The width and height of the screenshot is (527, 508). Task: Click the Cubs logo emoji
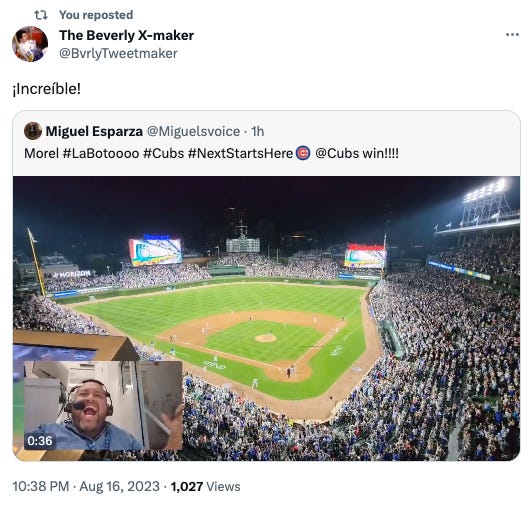click(303, 154)
